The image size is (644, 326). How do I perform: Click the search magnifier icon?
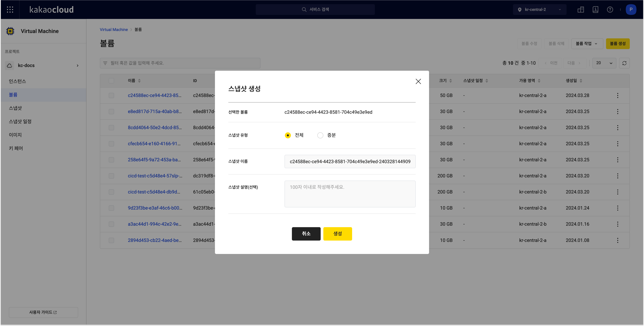click(304, 10)
